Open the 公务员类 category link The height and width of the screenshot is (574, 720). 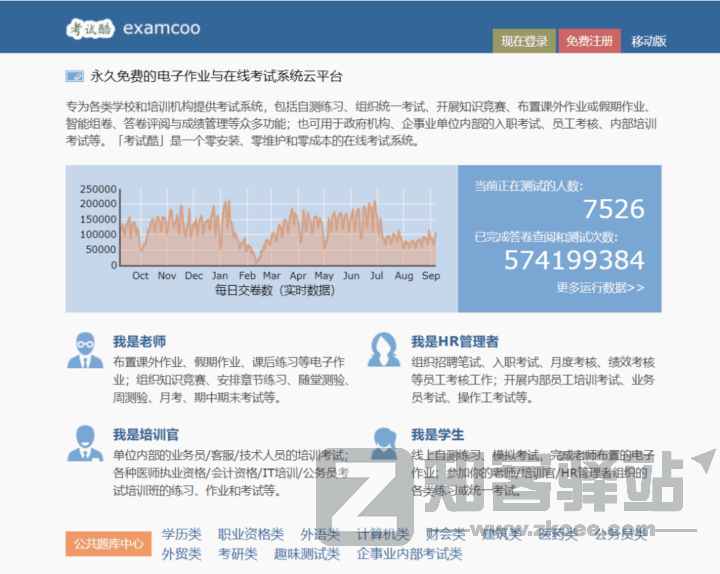tap(621, 535)
